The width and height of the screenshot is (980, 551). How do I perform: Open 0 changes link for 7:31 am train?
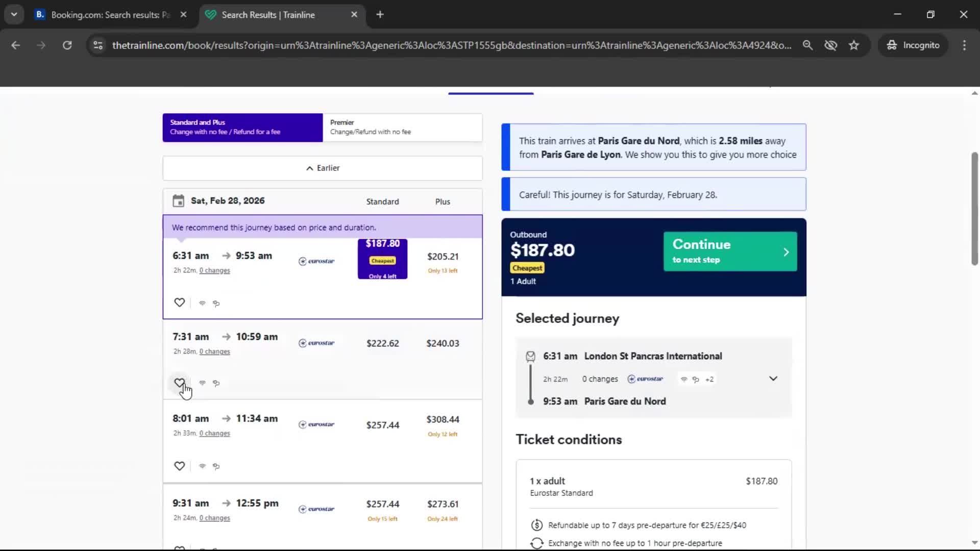click(x=214, y=352)
